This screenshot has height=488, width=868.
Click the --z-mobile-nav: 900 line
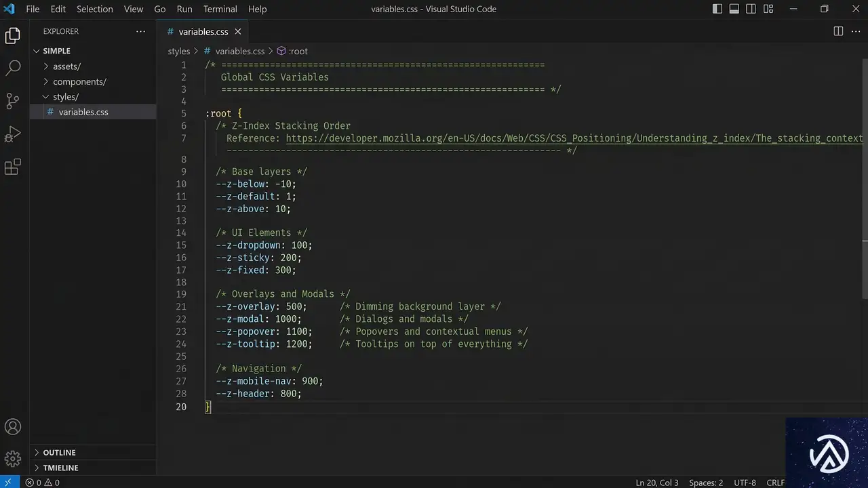click(270, 381)
